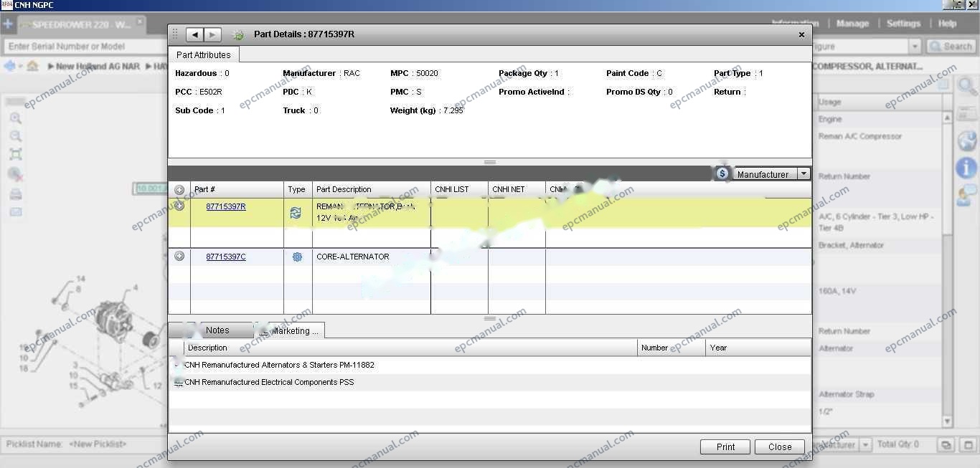Viewport: 980px width, 468px height.
Task: Click the Close button in the dialog
Action: 780,446
